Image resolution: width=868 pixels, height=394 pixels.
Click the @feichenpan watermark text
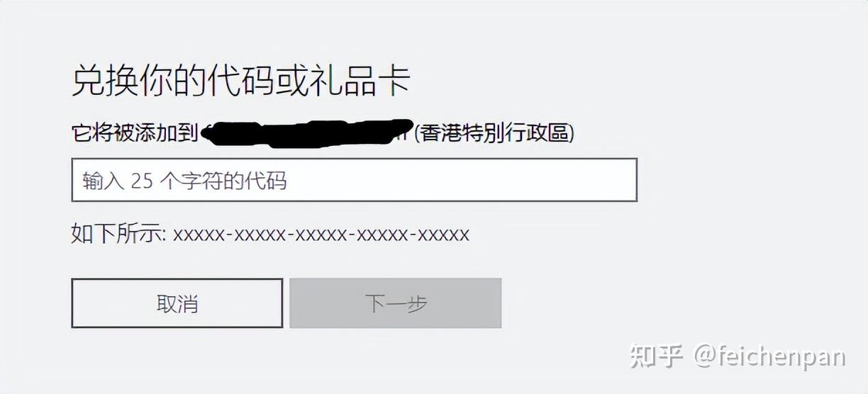(769, 356)
